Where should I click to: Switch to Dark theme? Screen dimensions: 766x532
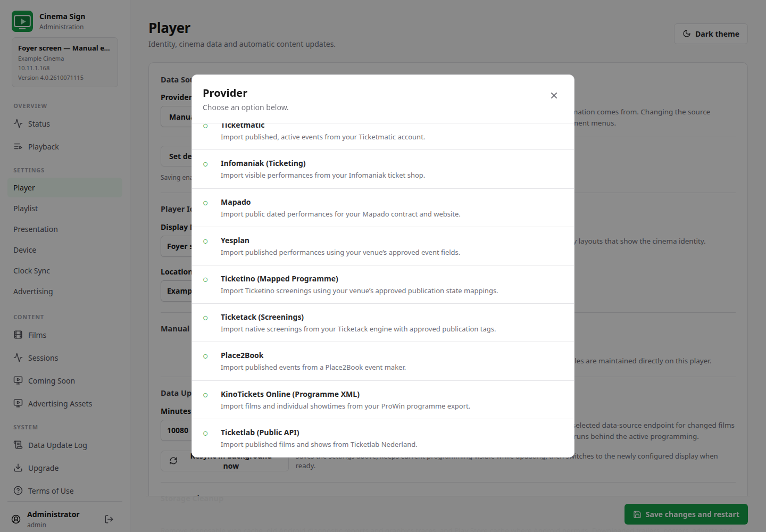pos(711,34)
